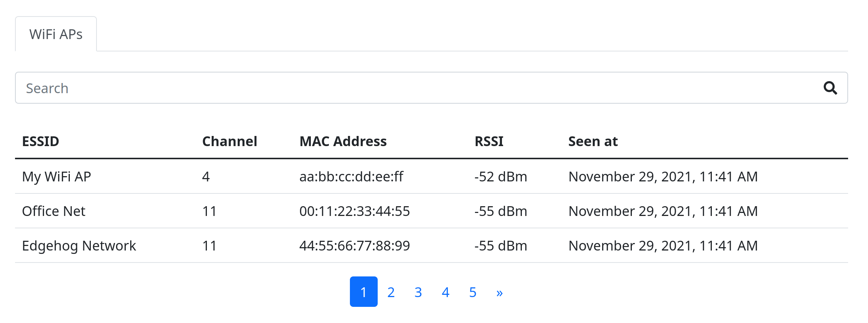Click inside the Search input field
Screen dimensions: 868x323
pos(225,88)
